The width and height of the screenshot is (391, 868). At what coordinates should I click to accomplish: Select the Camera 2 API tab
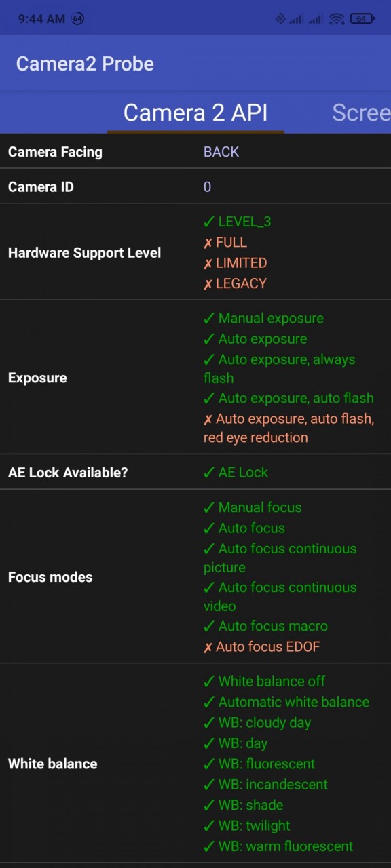(195, 113)
